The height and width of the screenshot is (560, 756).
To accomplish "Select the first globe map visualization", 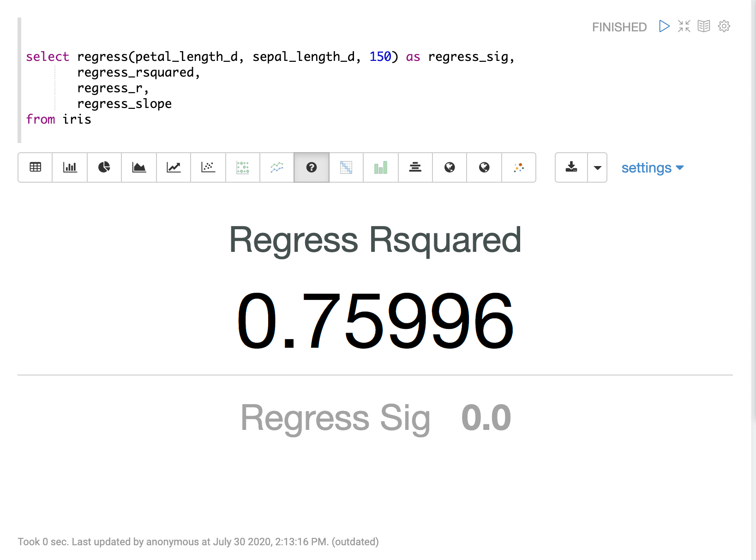I will pos(449,167).
